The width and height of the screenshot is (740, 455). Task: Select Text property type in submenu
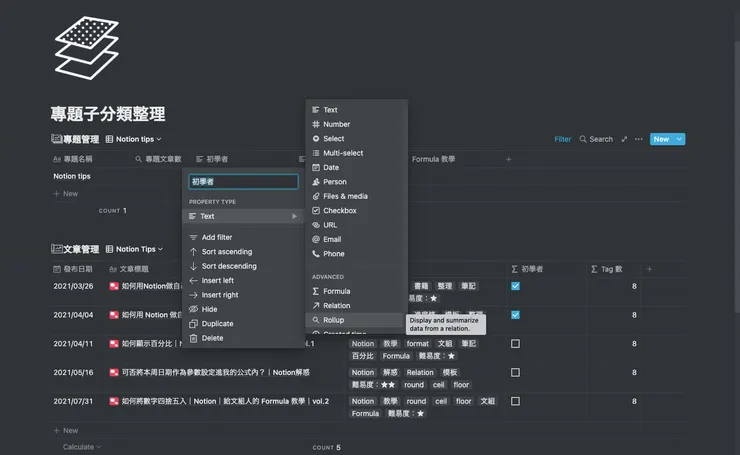[356, 110]
